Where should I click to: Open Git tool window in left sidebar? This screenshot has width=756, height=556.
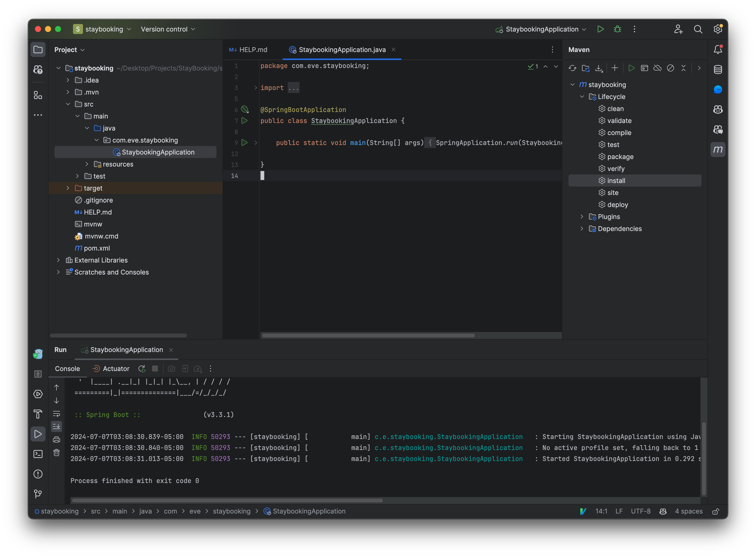coord(38,494)
